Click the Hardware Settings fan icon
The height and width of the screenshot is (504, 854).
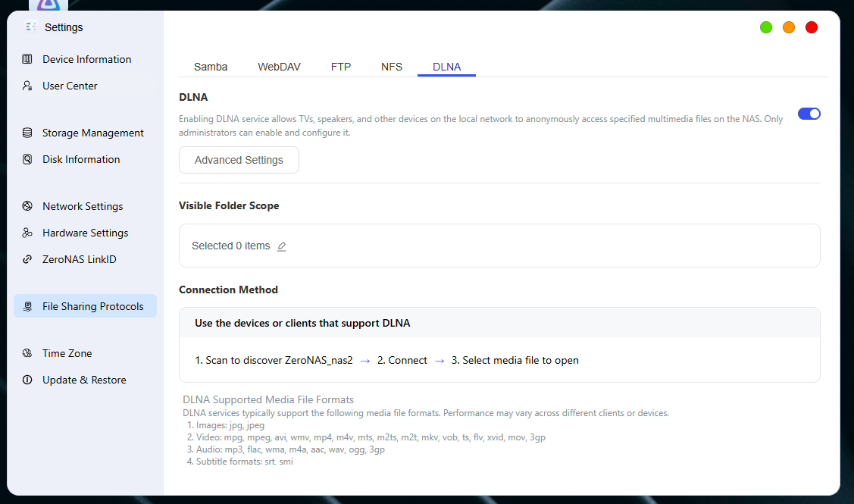27,233
